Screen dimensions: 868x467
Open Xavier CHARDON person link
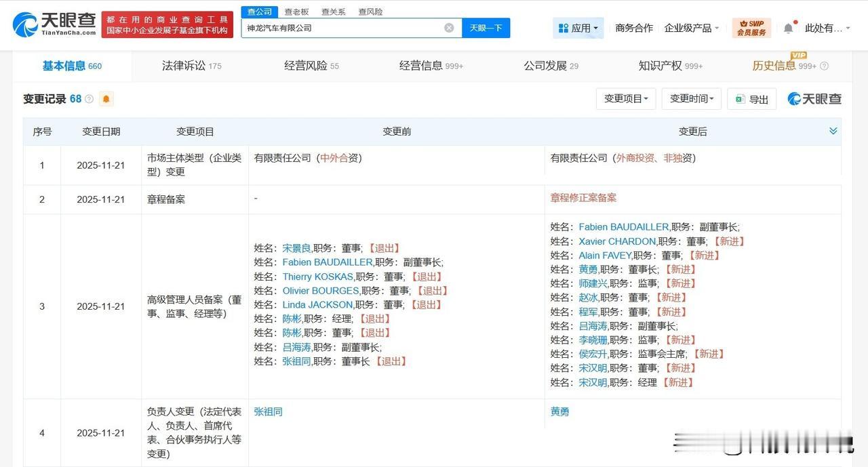point(617,241)
